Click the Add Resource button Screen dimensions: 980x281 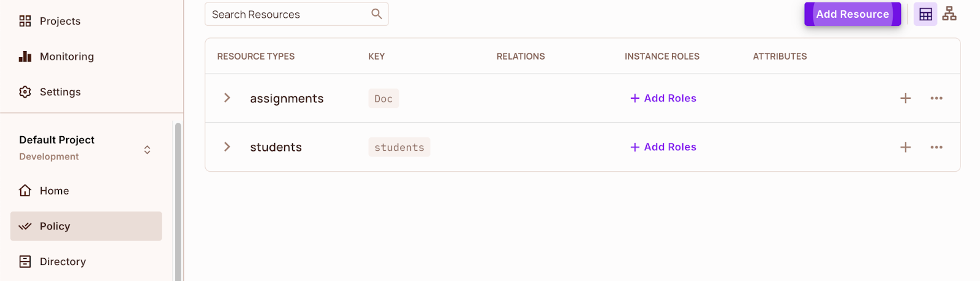(x=852, y=14)
